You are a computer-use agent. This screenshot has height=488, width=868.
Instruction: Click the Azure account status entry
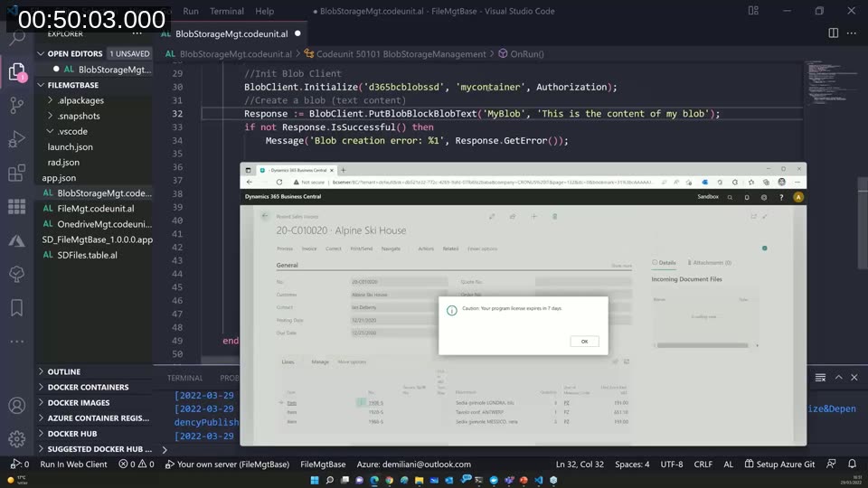[413, 465]
